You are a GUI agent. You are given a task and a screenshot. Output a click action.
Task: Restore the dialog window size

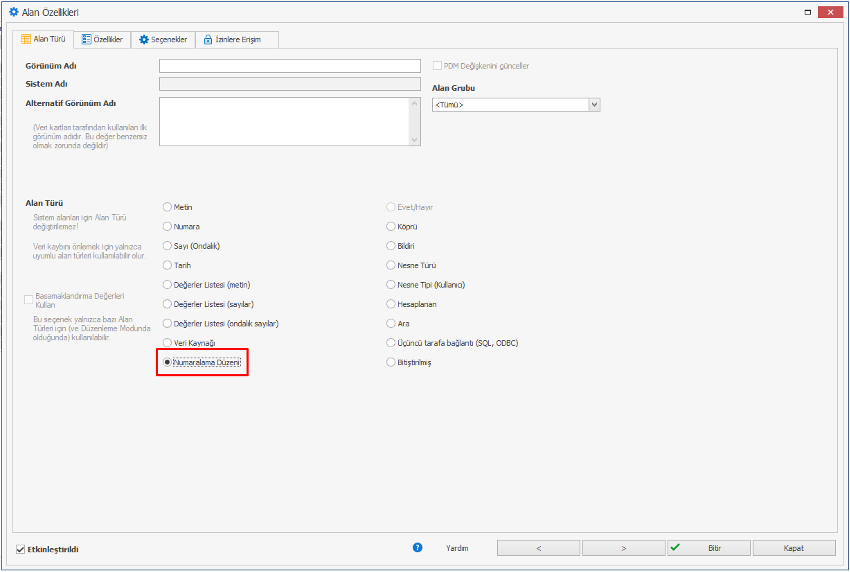pyautogui.click(x=808, y=12)
